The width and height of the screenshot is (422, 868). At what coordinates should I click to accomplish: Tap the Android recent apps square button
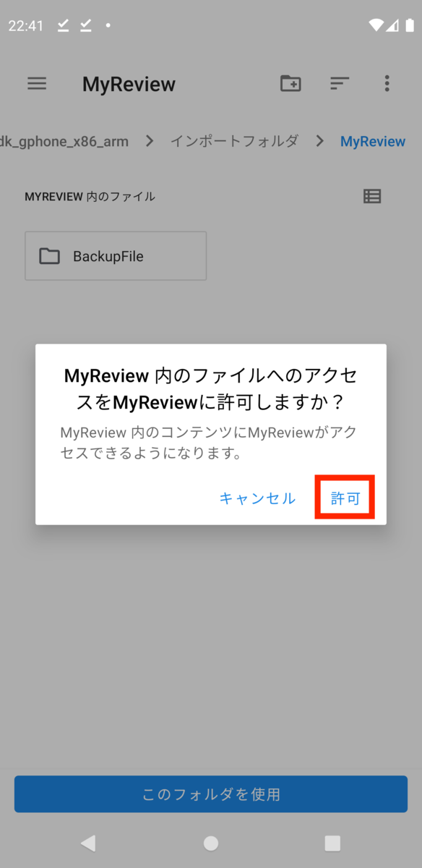pos(332,843)
